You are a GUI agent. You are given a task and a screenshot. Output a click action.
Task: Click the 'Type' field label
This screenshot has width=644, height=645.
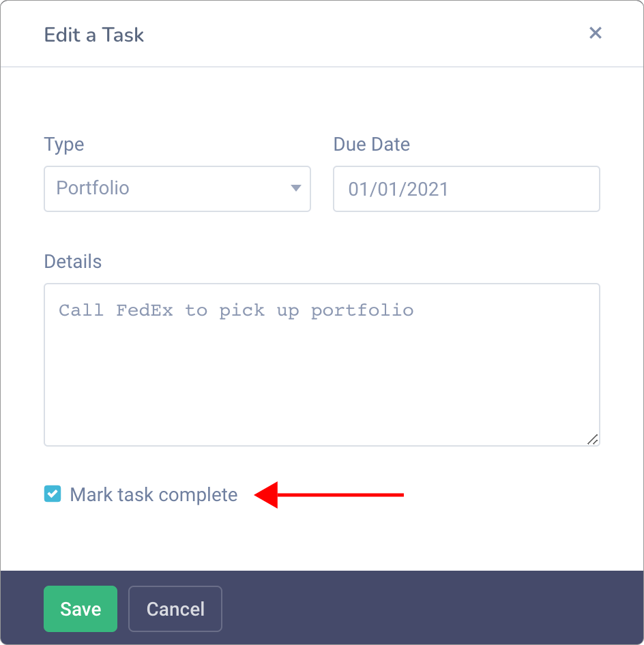63,145
